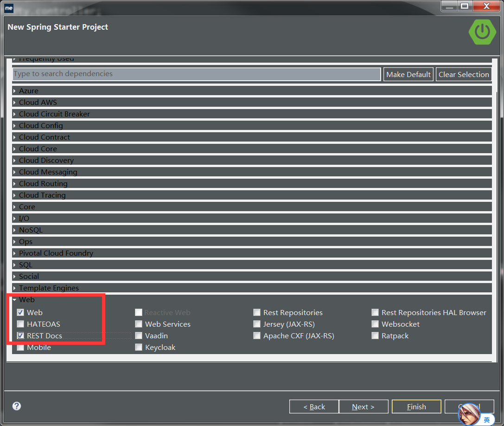Check Rest Repositories HAL Browser
Screen dimensions: 504x426
[375, 312]
